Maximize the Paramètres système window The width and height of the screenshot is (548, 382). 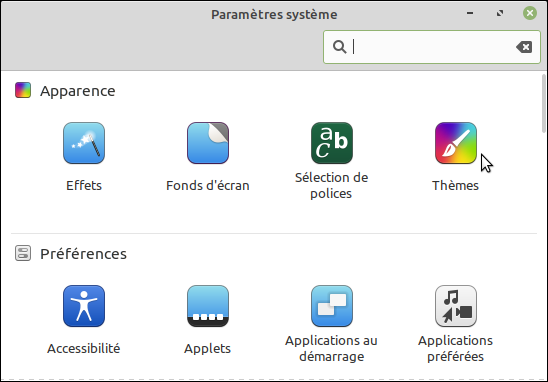click(500, 13)
